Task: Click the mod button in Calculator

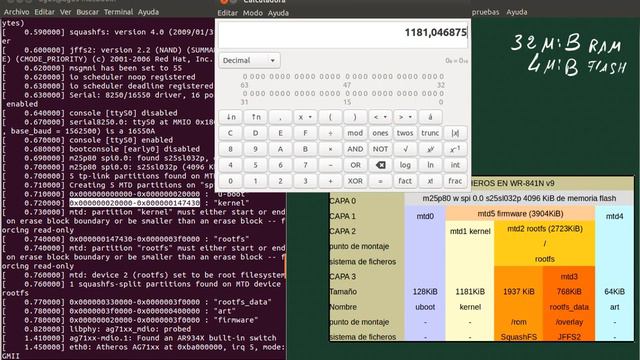Action: (355, 133)
